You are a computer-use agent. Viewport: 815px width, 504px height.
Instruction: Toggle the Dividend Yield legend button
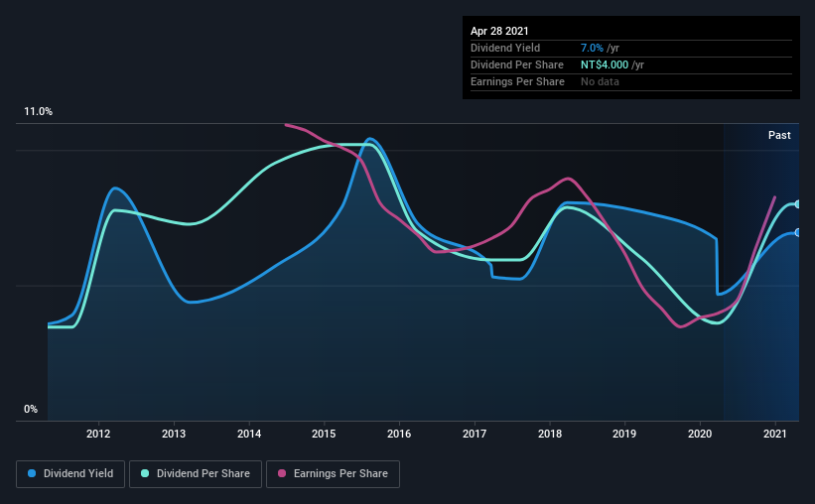click(x=70, y=474)
